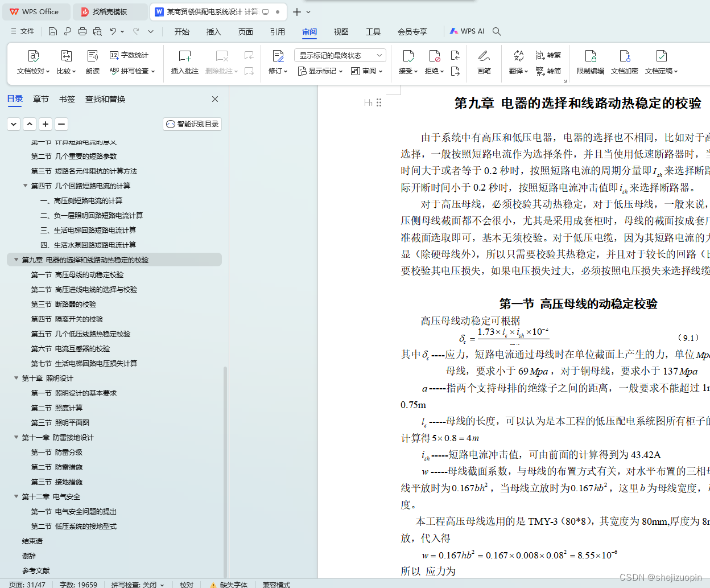Collapse 第九章 电器的选择 tree node

pyautogui.click(x=16, y=260)
